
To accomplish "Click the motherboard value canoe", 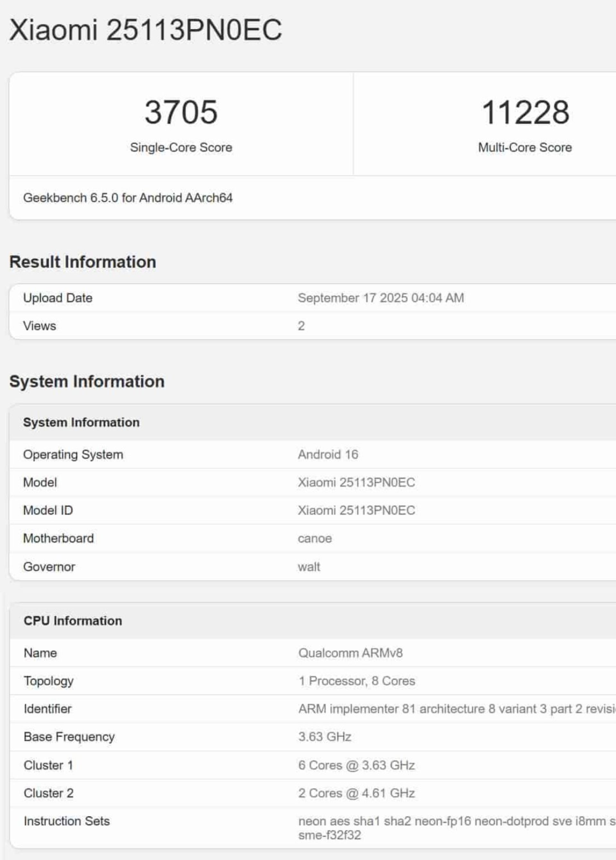I will [x=314, y=539].
